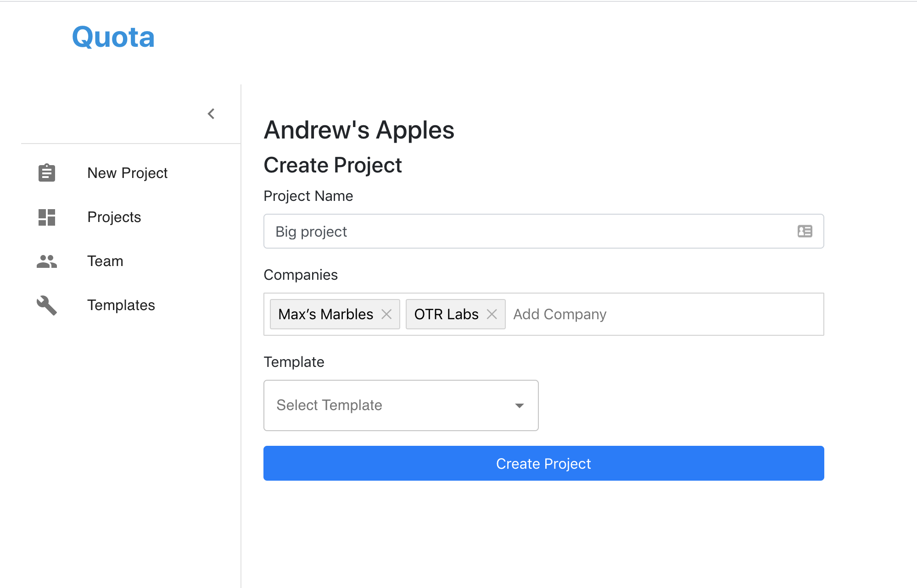Click the Projects dashboard grid icon
The height and width of the screenshot is (588, 917).
47,217
